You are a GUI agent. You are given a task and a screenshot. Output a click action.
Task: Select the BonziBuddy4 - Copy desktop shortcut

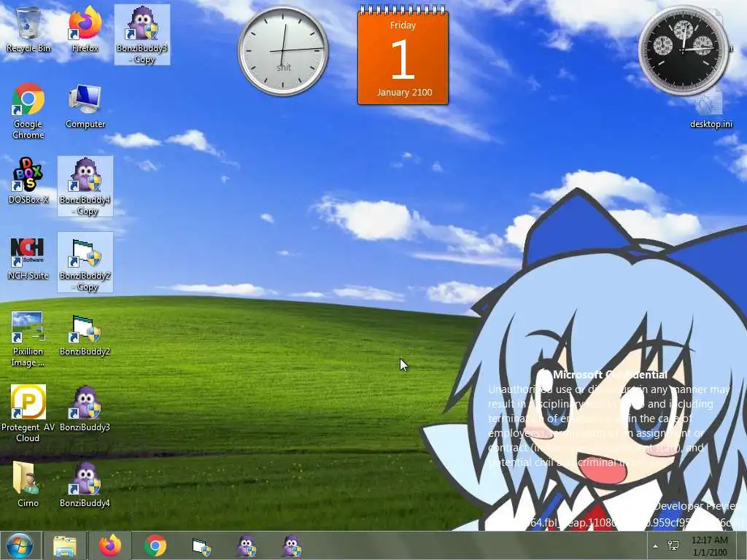click(x=85, y=186)
